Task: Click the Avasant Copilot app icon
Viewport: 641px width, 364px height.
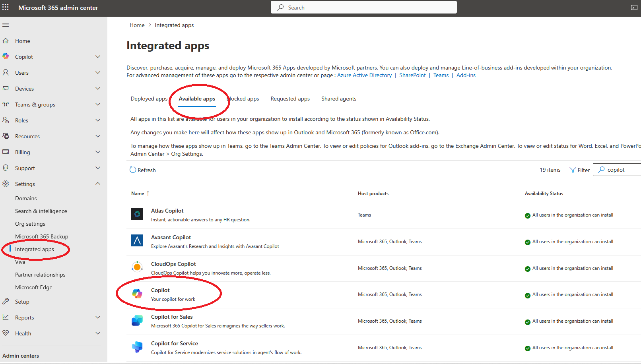Action: [137, 240]
